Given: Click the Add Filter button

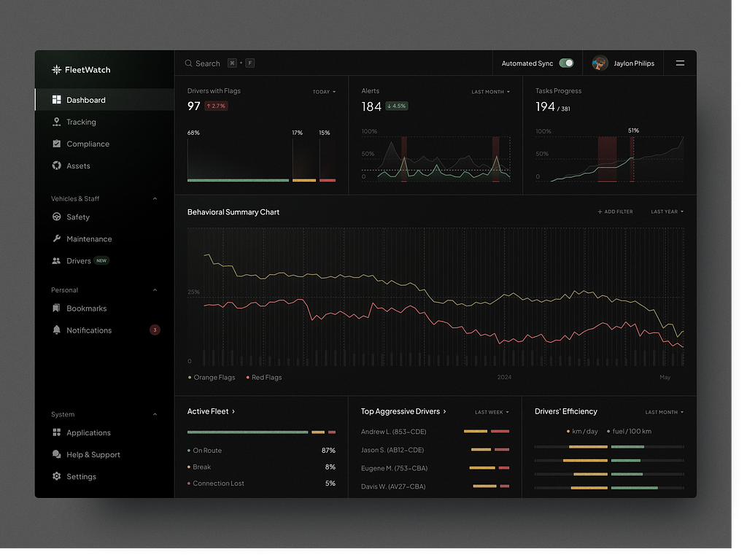Looking at the screenshot, I should point(615,212).
